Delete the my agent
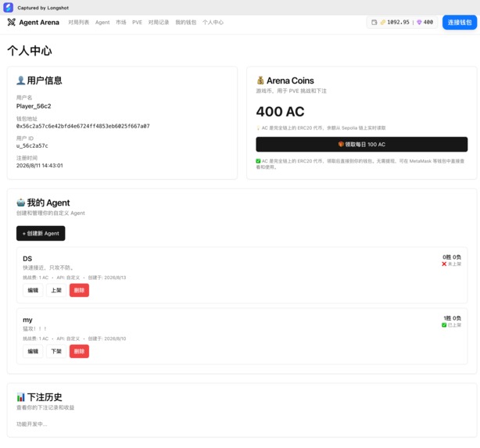 click(79, 351)
